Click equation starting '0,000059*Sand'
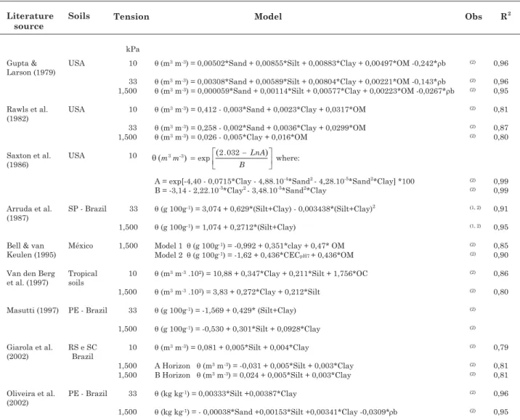The image size is (520, 420). click(304, 91)
